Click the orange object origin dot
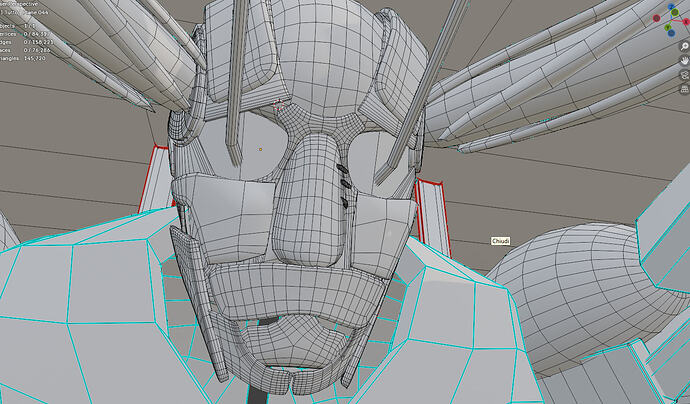The width and height of the screenshot is (690, 404). click(x=261, y=150)
